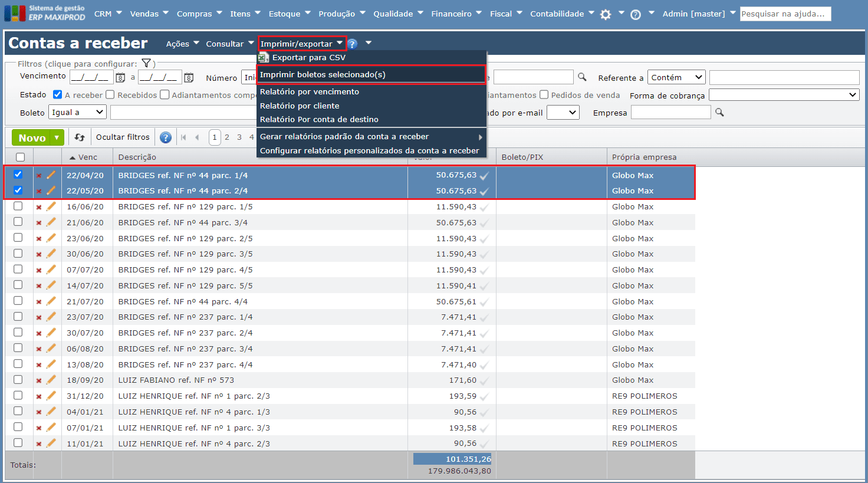Open the help question mark icon in top bar
The image size is (868, 483).
click(636, 14)
